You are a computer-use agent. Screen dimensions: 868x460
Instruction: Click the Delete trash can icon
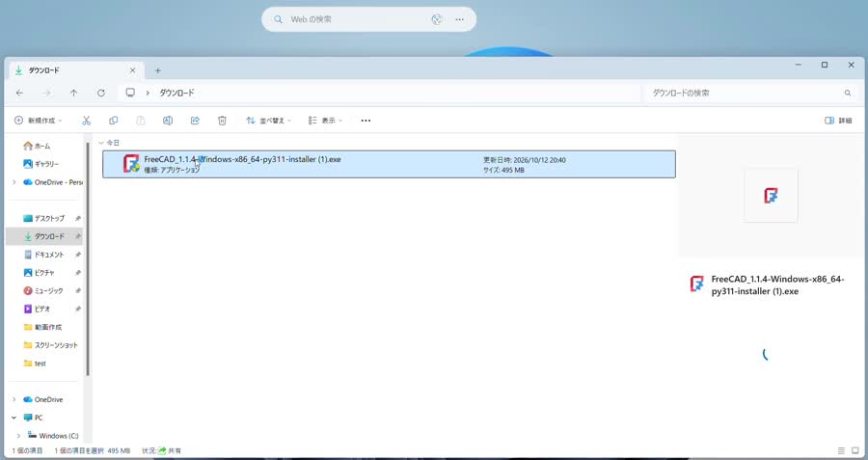(222, 121)
